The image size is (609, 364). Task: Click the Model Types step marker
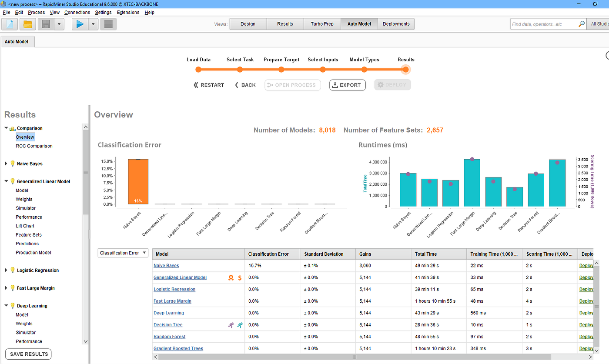pos(364,70)
